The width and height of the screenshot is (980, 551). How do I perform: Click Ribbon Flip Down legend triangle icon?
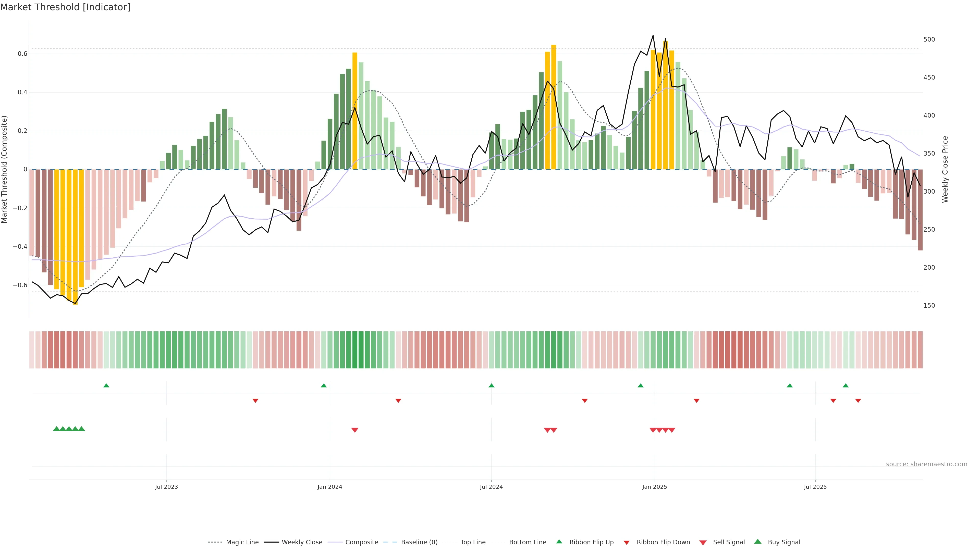tap(627, 543)
